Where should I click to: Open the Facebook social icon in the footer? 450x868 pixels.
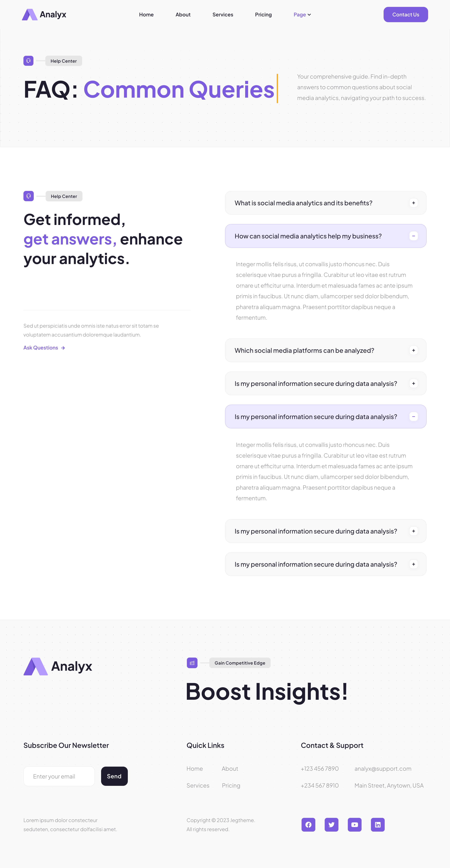click(308, 825)
